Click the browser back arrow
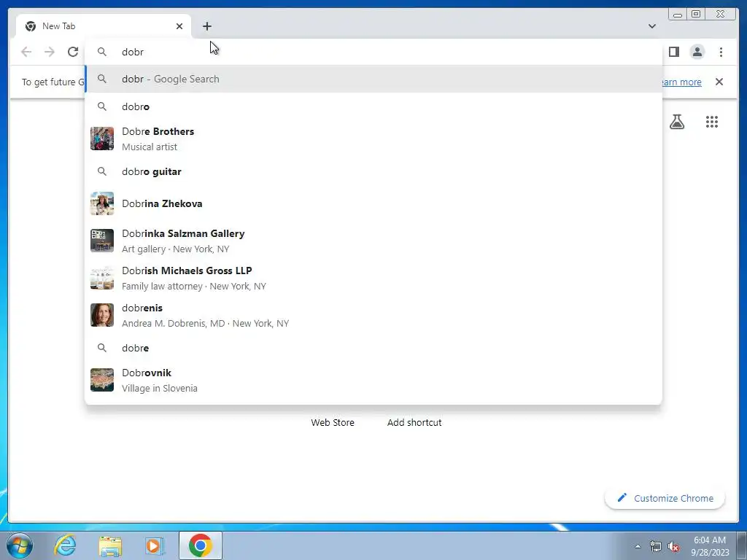The image size is (747, 560). 26,52
